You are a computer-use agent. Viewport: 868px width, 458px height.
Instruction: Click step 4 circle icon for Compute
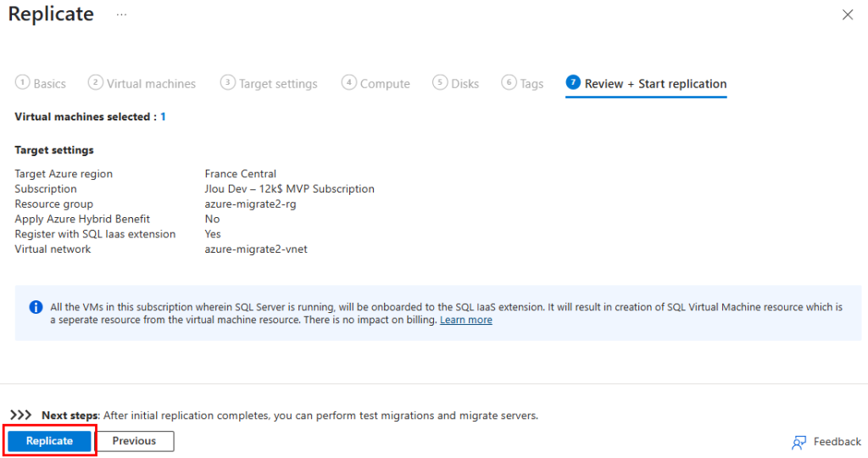point(348,82)
